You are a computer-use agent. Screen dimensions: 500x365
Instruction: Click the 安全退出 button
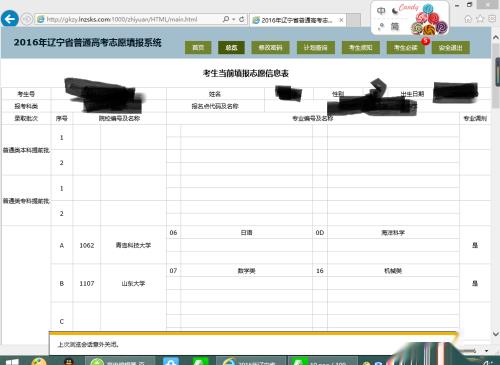tap(451, 48)
